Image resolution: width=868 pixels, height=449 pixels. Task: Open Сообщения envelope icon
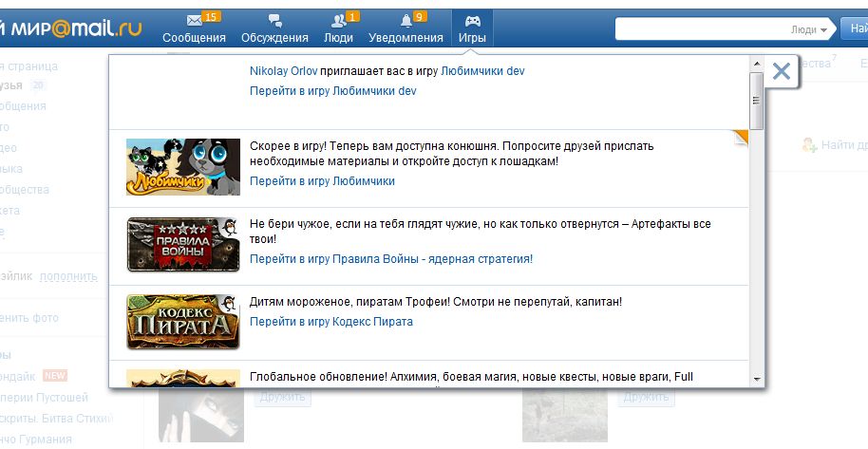195,21
